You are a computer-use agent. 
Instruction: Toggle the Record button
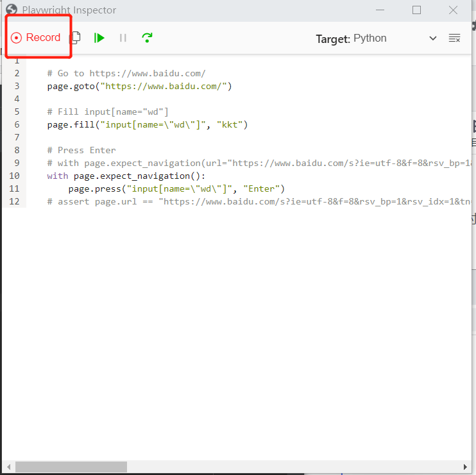[x=36, y=38]
